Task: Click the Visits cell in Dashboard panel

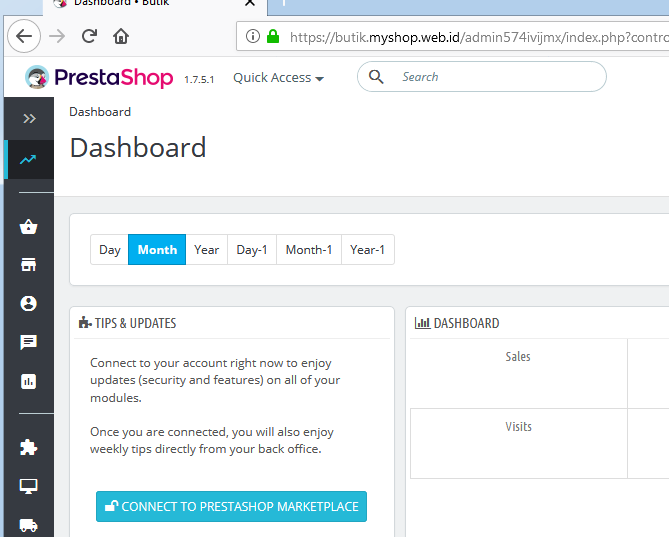Action: [518, 443]
